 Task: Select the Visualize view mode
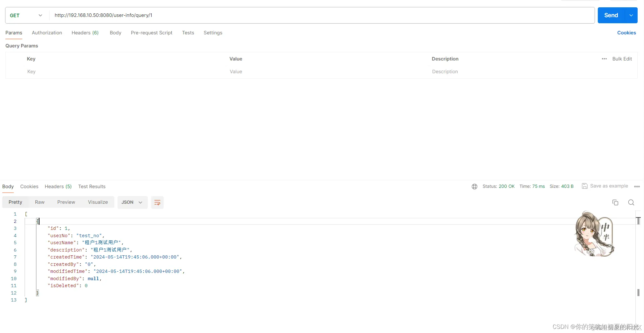(x=98, y=202)
